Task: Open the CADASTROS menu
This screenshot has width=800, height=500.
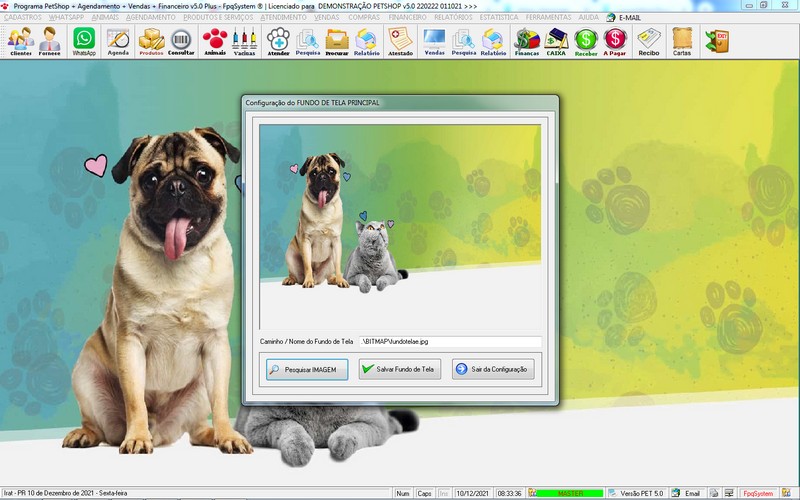Action: pyautogui.click(x=23, y=17)
